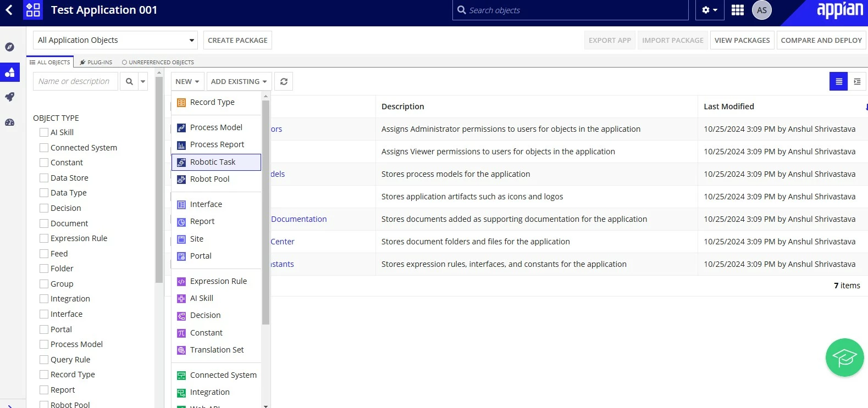
Task: Click the AI Skill icon in the menu
Action: 181,299
